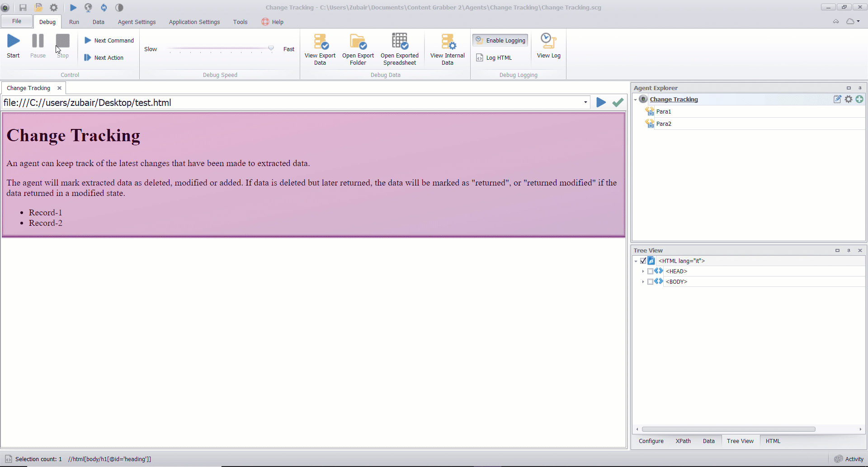Uncheck the HTML node checkbox in Tree View
Viewport: 868px width, 467px height.
644,261
